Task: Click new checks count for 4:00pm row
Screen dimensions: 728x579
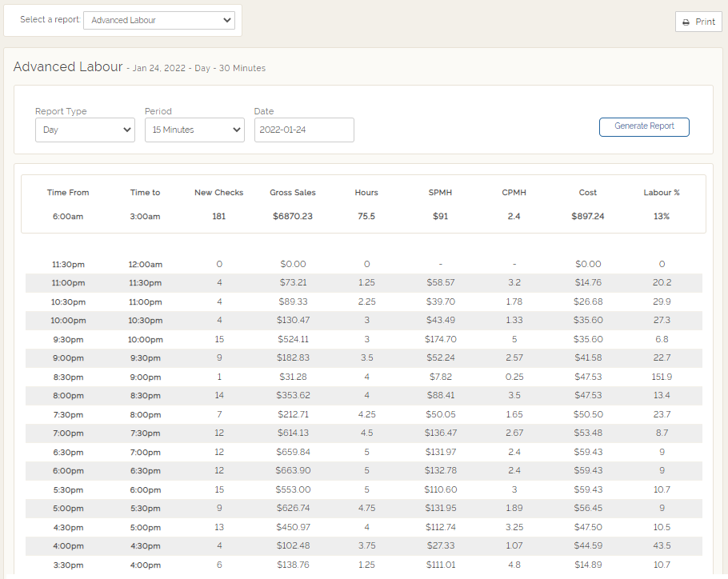Action: [x=219, y=546]
